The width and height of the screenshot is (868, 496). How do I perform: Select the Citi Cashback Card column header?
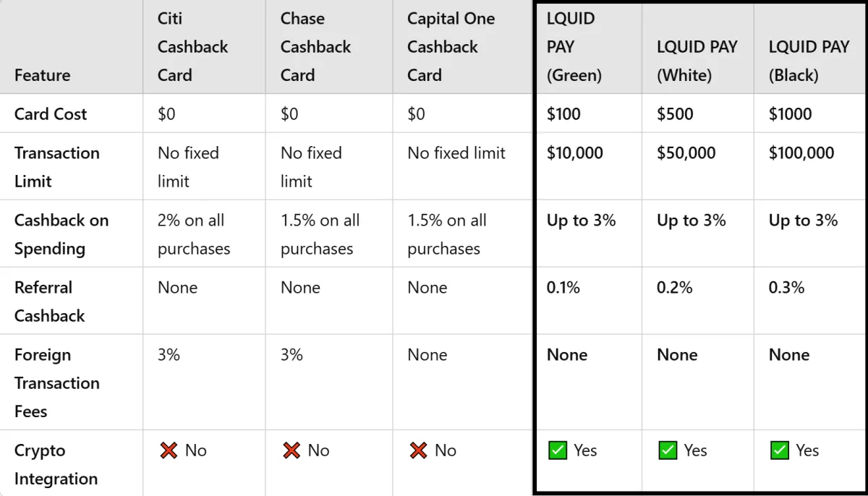click(x=192, y=47)
